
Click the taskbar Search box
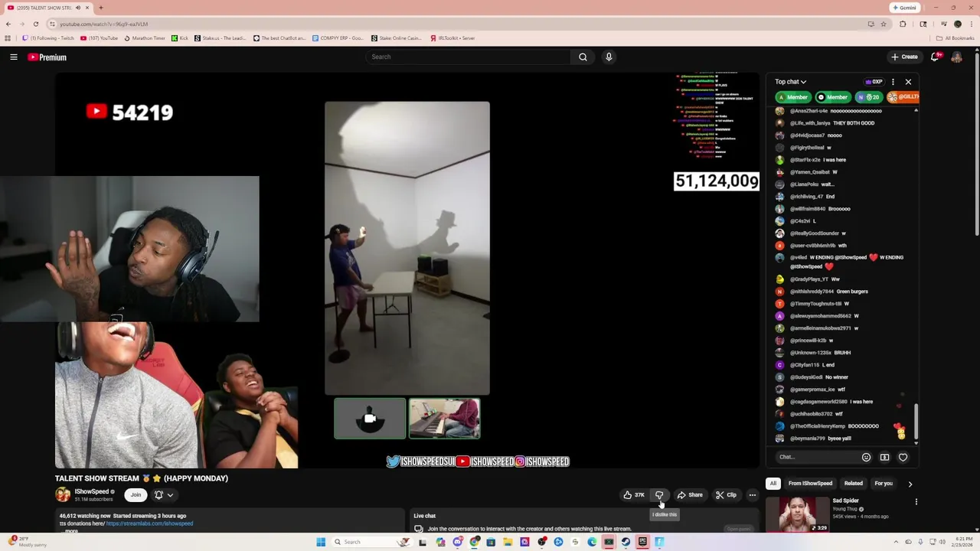pos(371,542)
